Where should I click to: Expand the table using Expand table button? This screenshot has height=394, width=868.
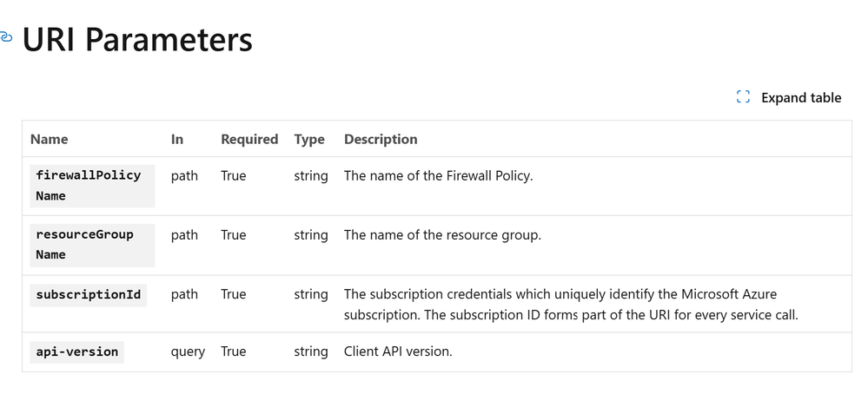coord(789,97)
